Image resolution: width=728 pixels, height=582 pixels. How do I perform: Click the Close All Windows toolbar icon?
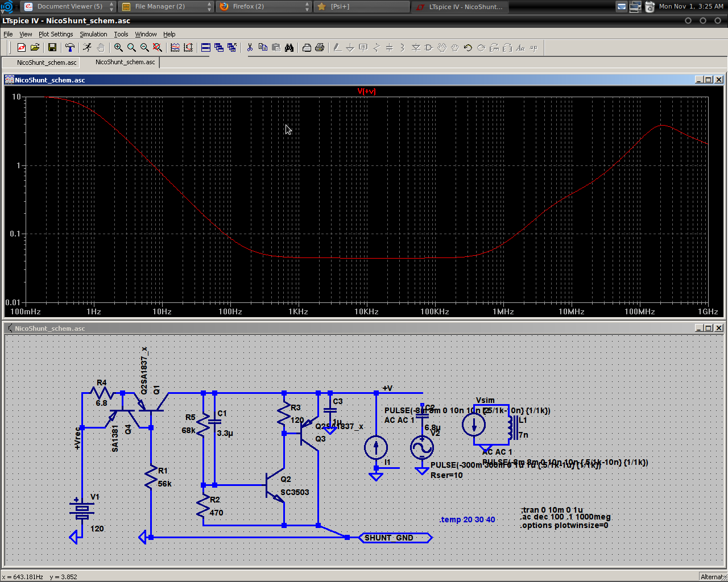[232, 48]
